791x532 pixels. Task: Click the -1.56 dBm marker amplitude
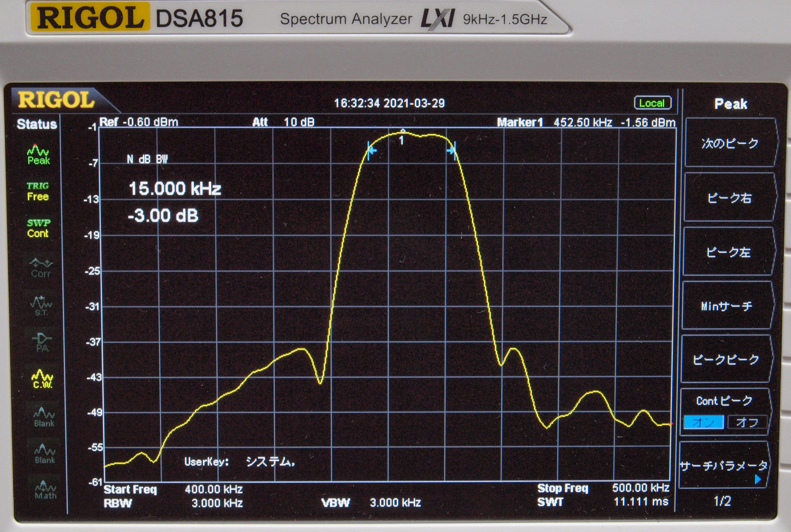coord(648,123)
